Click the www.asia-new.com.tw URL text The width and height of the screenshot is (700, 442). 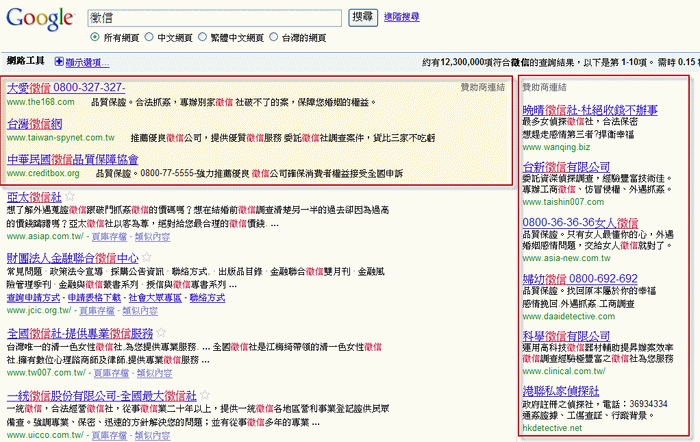click(566, 258)
